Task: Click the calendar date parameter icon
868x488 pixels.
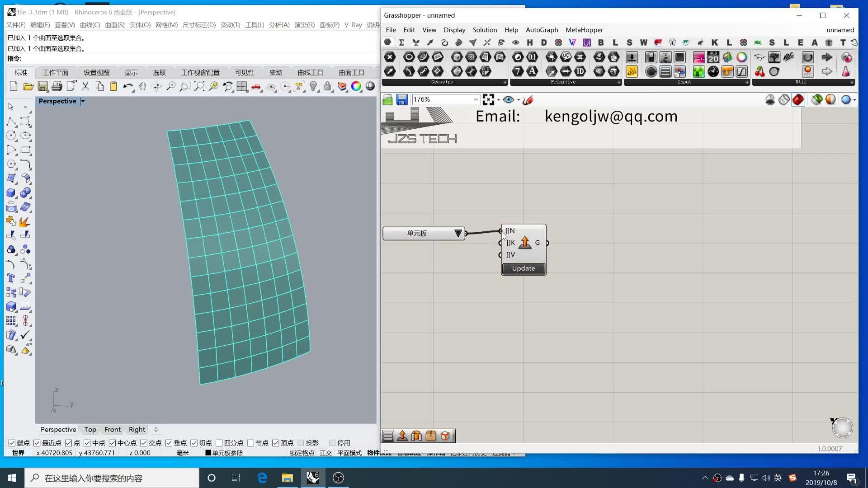Action: [x=713, y=57]
